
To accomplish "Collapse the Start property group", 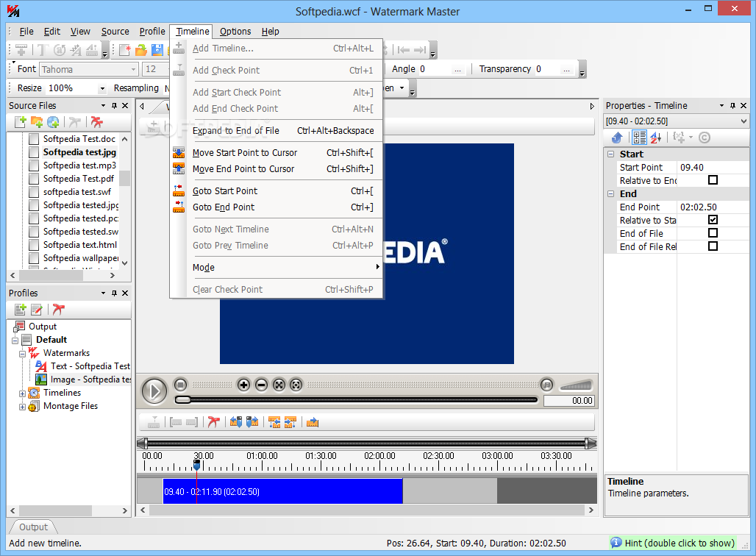I will click(611, 154).
